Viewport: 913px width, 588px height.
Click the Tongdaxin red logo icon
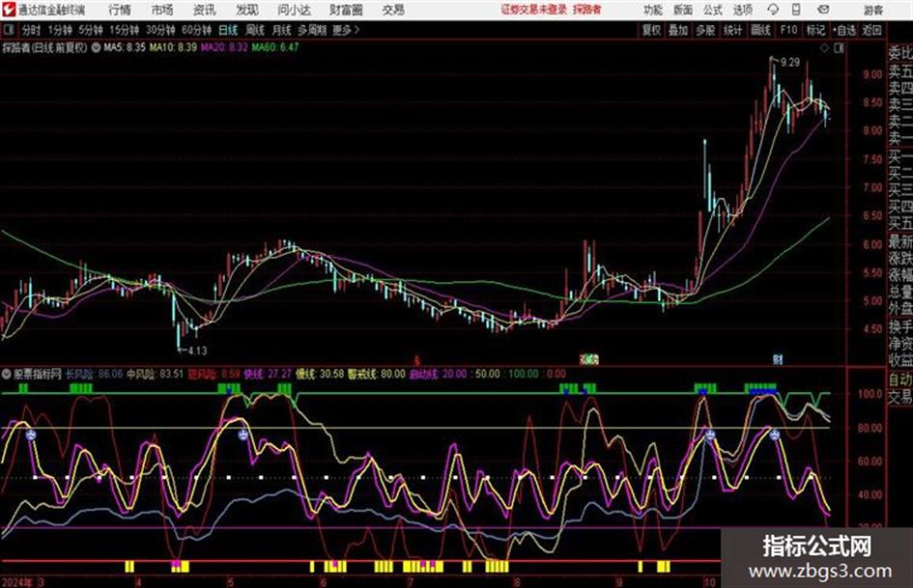click(8, 10)
